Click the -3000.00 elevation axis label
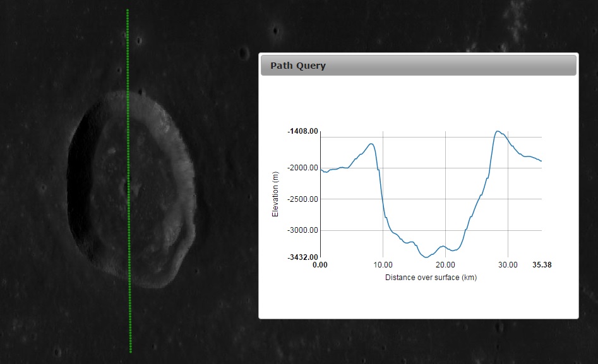Screen dimensions: 598x364 pyautogui.click(x=302, y=230)
